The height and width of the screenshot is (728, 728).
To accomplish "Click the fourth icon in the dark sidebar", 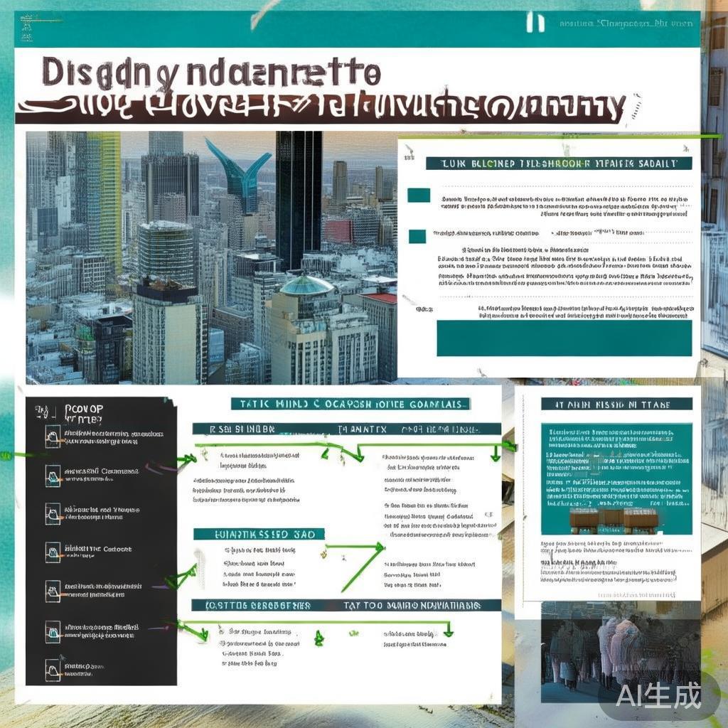I will tap(53, 551).
